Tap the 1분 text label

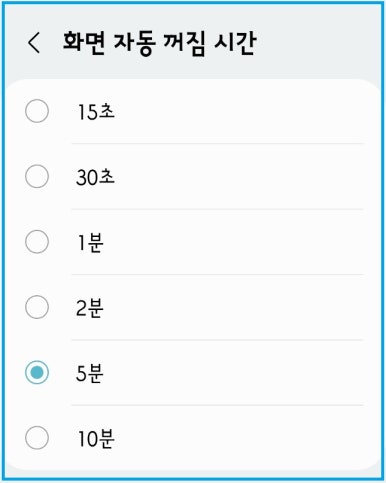pos(90,242)
